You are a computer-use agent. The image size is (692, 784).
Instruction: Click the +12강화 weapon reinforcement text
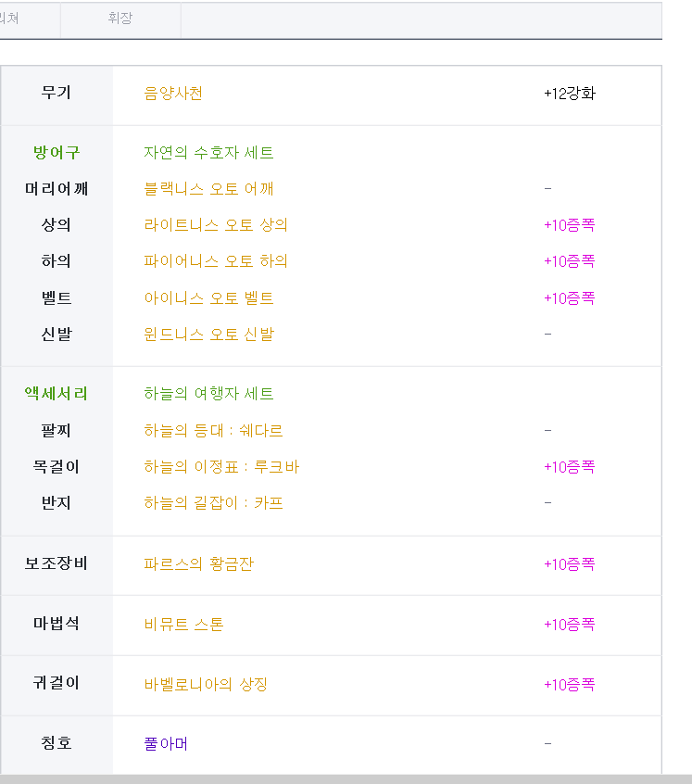(570, 94)
